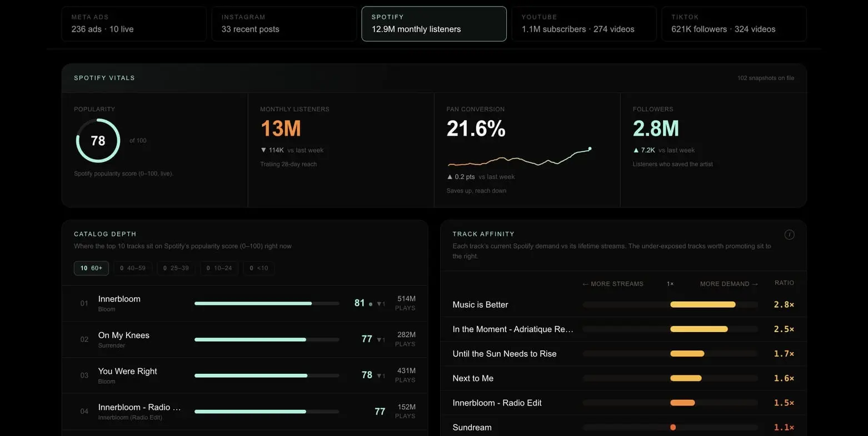
Task: Open the Instagram tab
Action: click(284, 24)
